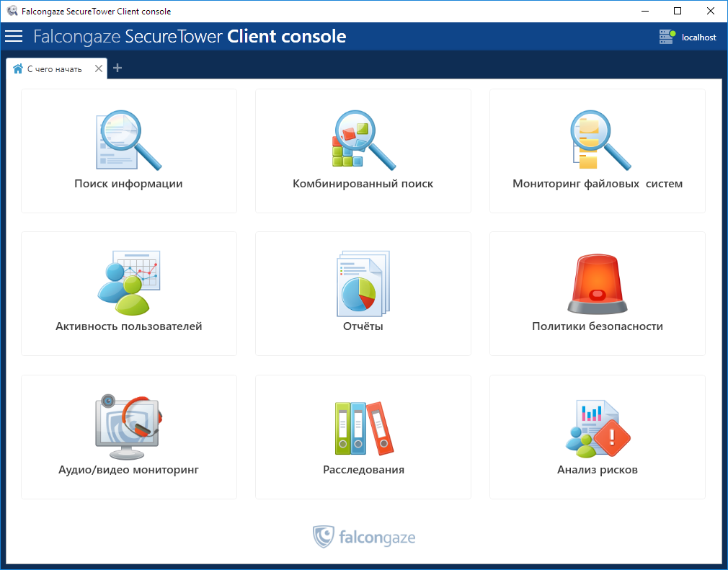Open Комбинированный поиск blocks magnifier icon

pos(363,140)
